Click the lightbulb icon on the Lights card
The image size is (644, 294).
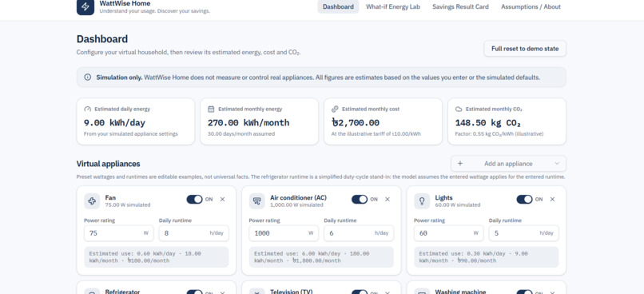pyautogui.click(x=422, y=201)
